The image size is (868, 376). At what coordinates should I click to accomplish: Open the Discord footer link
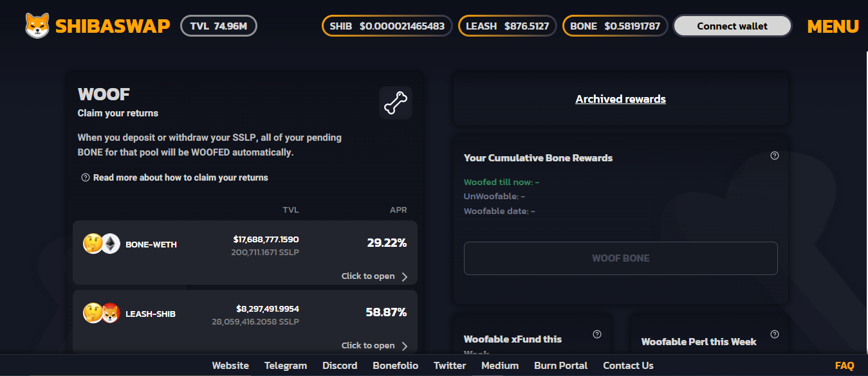pos(340,365)
